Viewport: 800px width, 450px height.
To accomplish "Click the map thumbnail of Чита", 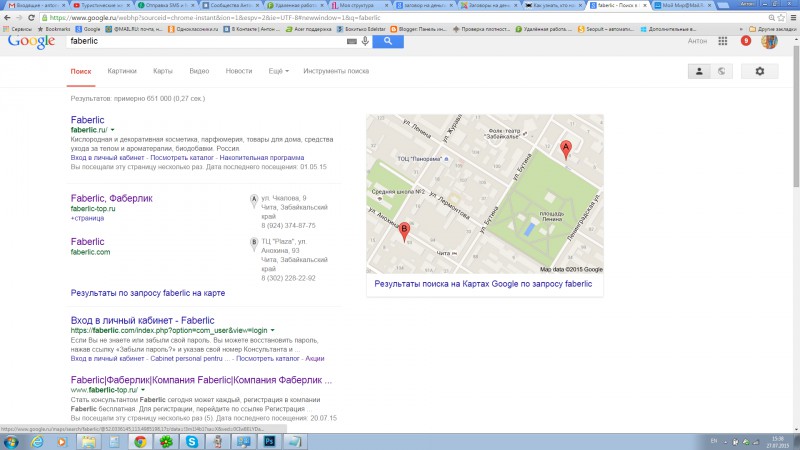I will pyautogui.click(x=485, y=194).
